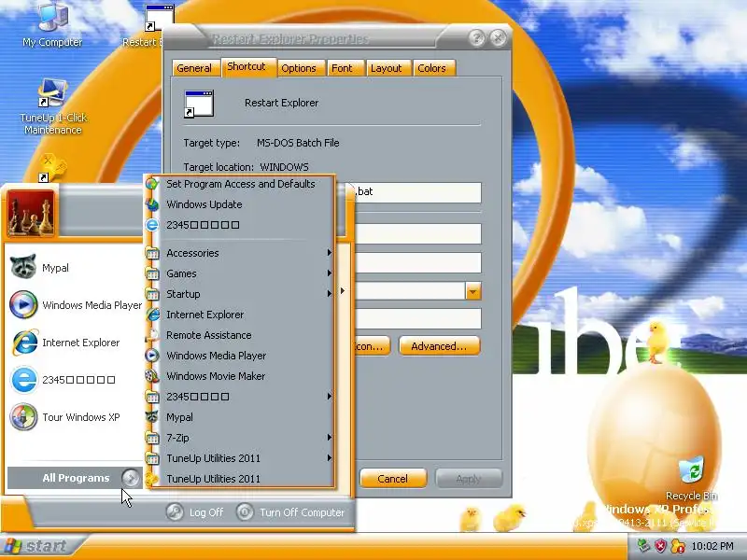Click the Turn Off Computer power icon
The height and width of the screenshot is (560, 747).
[x=245, y=511]
